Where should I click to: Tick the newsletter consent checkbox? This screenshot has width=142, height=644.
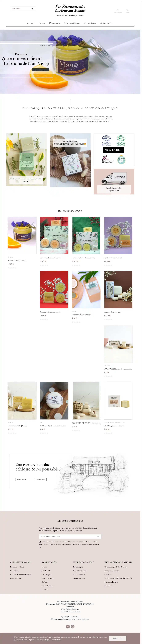(x=40, y=542)
